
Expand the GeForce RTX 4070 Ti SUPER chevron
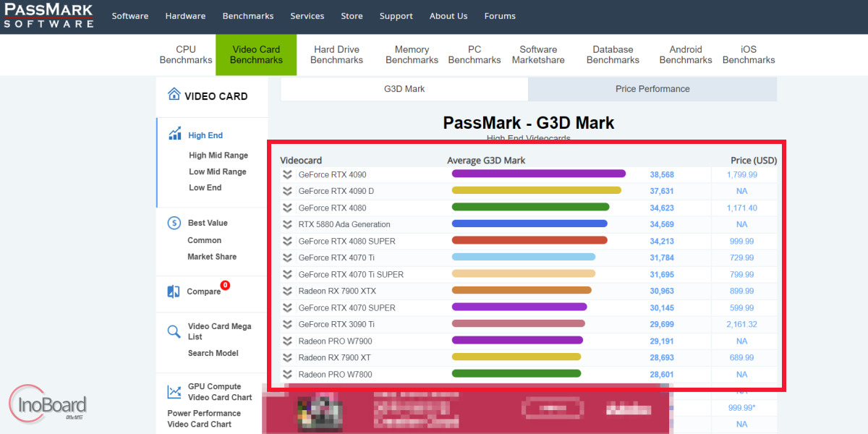(287, 274)
